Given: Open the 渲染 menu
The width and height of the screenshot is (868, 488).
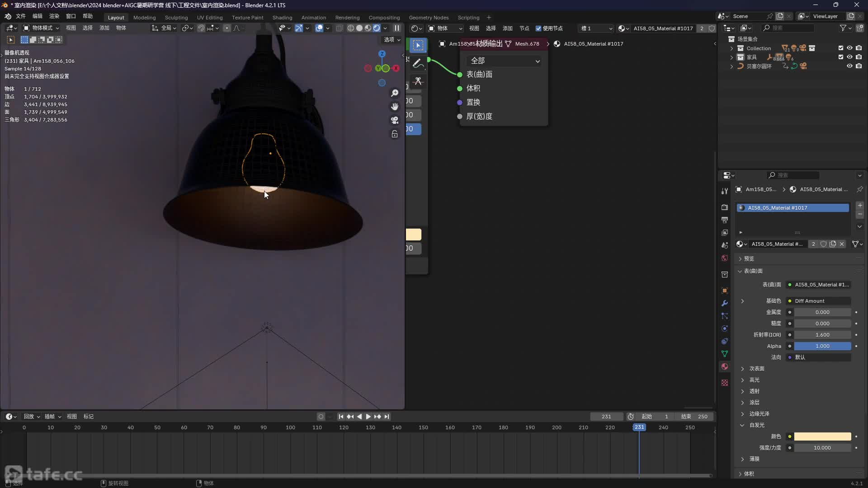Looking at the screenshot, I should coord(54,16).
